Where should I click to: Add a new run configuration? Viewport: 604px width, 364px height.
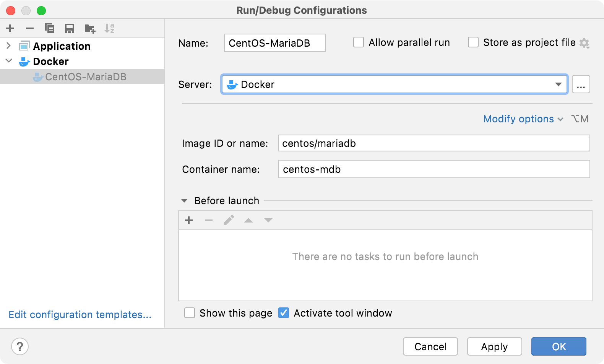(x=10, y=28)
